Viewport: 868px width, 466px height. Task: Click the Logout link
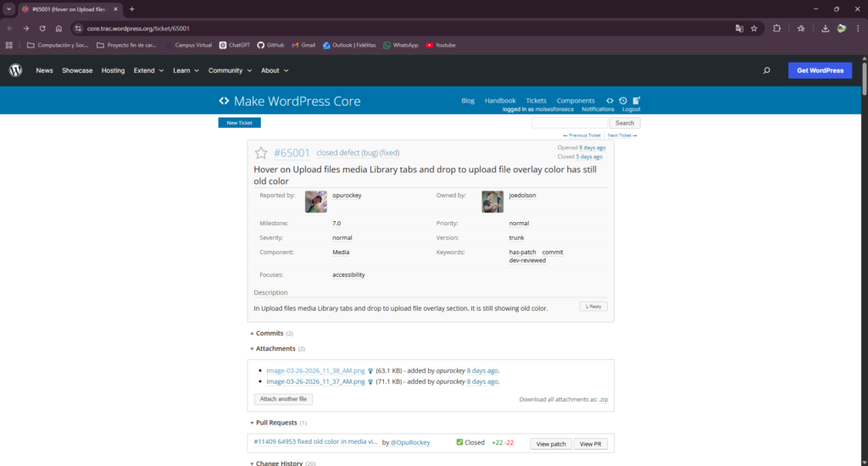point(631,109)
